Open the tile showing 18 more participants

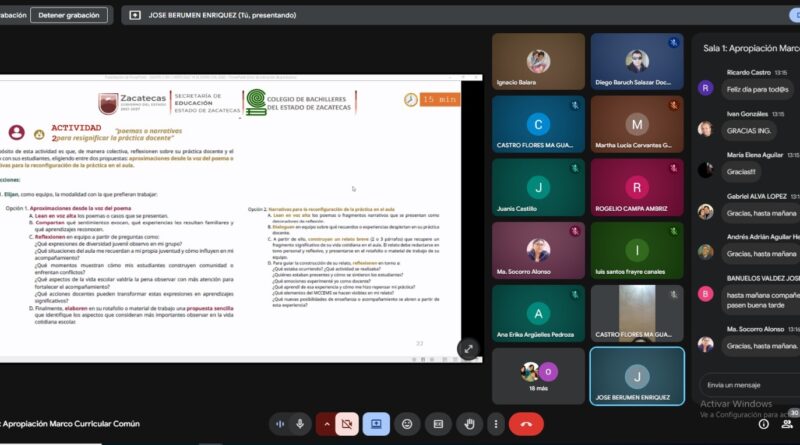click(538, 375)
